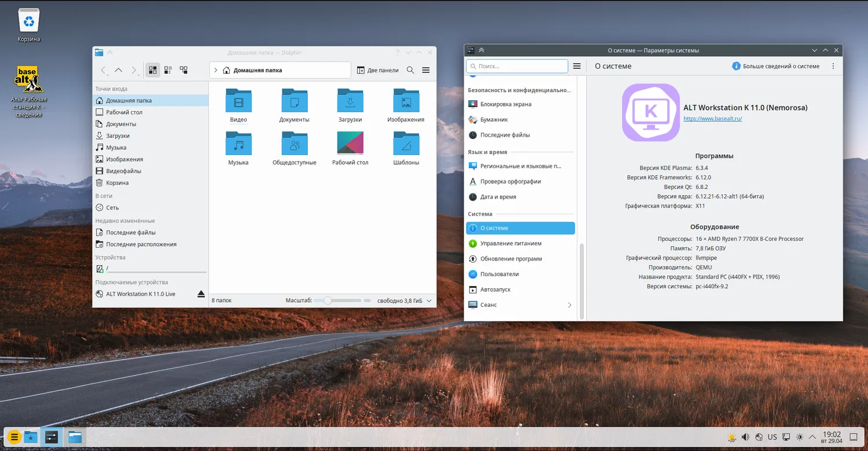Open the clock showing 19:02
Viewport: 868px width, 451px height.
(832, 437)
